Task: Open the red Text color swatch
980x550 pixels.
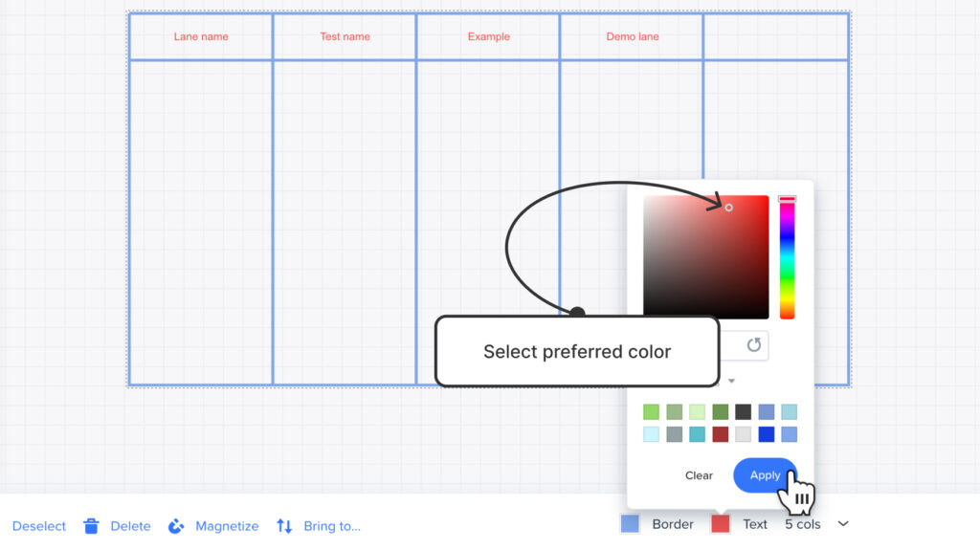Action: [721, 524]
